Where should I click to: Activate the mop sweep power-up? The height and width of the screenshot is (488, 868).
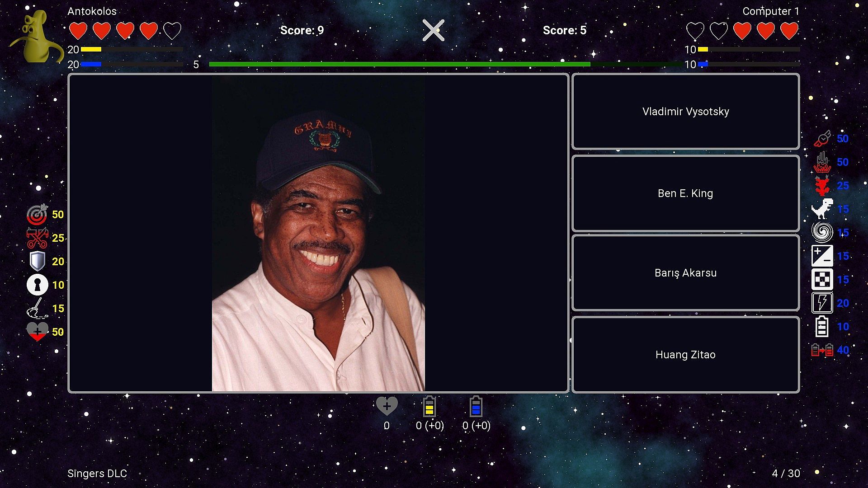(37, 308)
